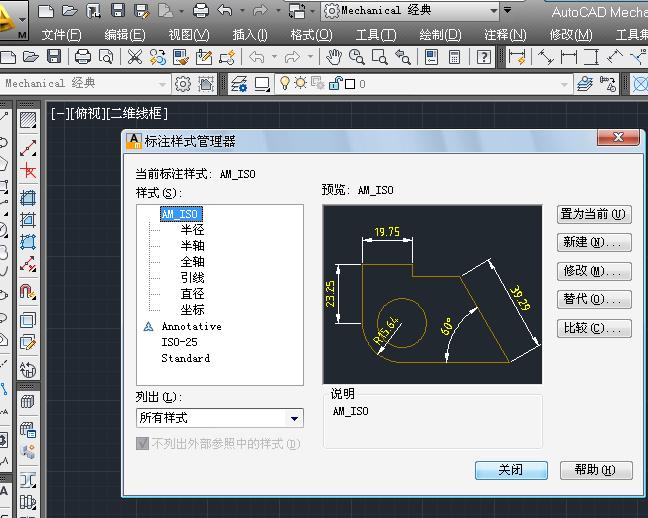
Task: Click the 置为当前(U) button
Action: click(x=594, y=215)
